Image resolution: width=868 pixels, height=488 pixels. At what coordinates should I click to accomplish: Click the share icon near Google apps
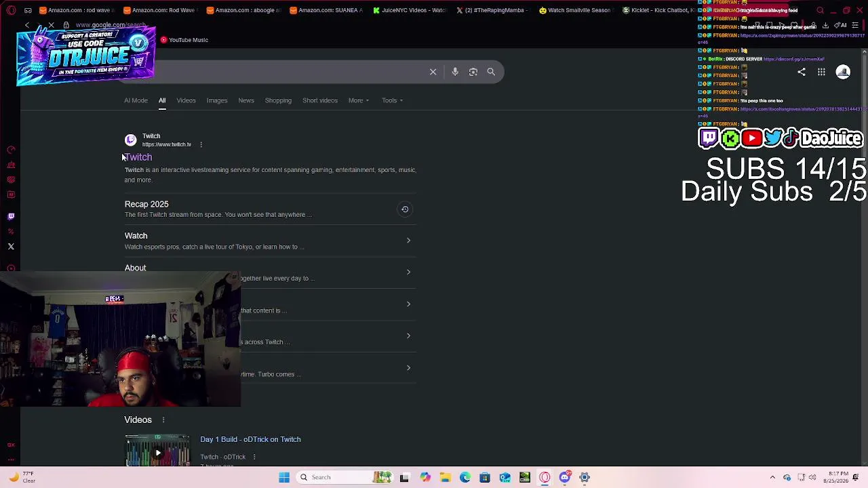[802, 72]
